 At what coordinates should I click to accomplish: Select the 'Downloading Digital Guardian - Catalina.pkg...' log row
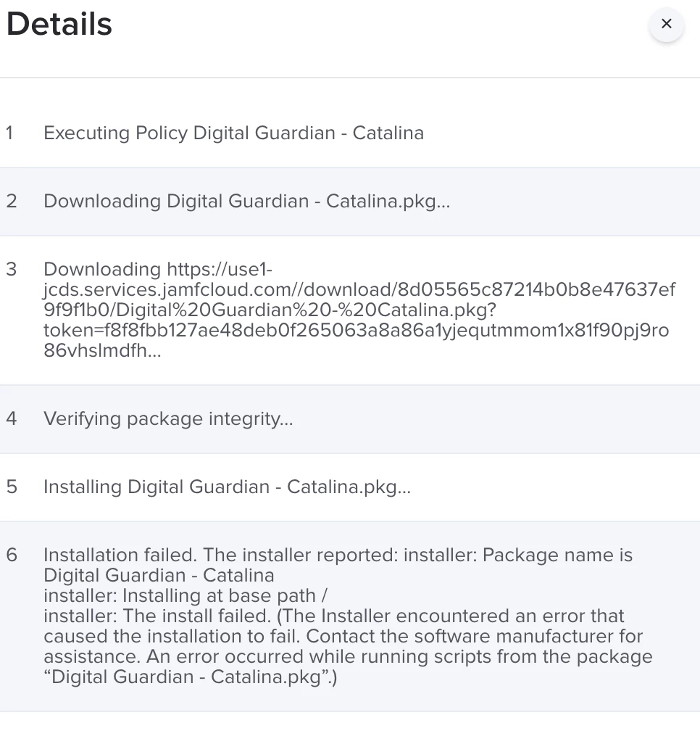(x=246, y=202)
